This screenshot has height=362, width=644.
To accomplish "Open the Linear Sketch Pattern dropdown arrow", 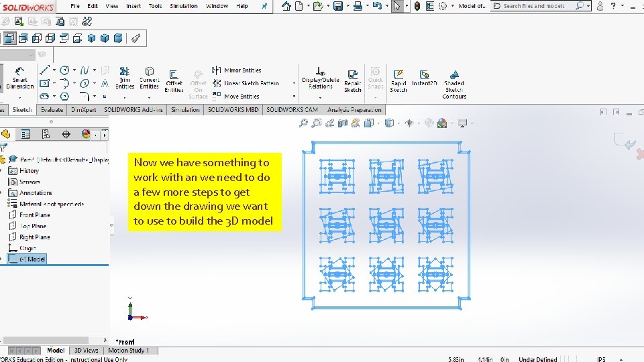I will pos(294,83).
